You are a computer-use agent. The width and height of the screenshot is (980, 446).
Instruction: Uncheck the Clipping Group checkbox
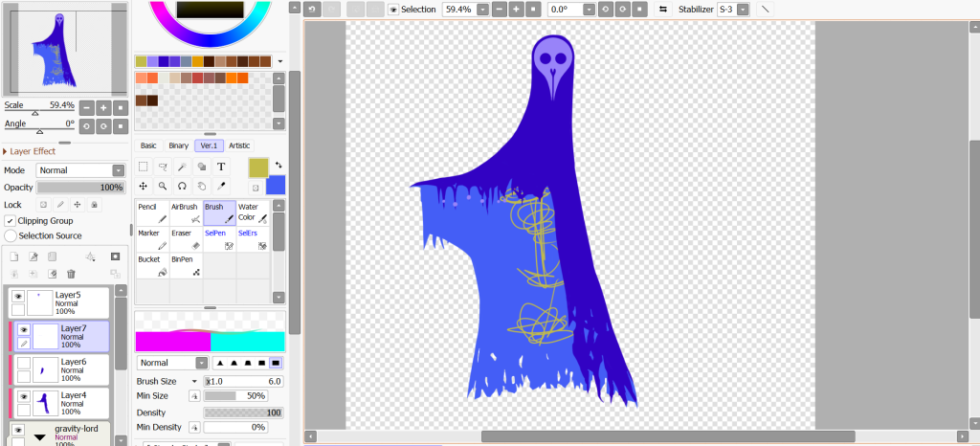coord(10,220)
